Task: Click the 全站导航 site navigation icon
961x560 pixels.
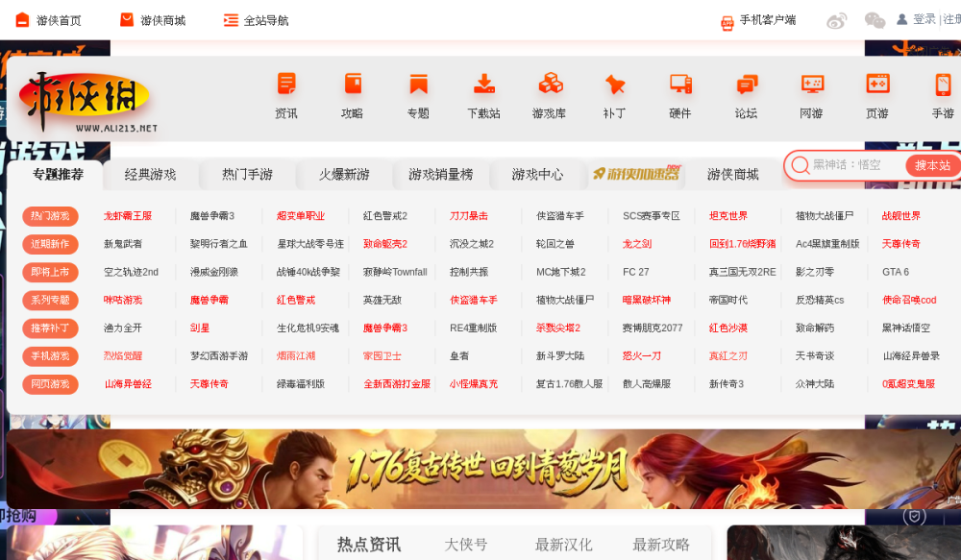Action: coord(231,20)
